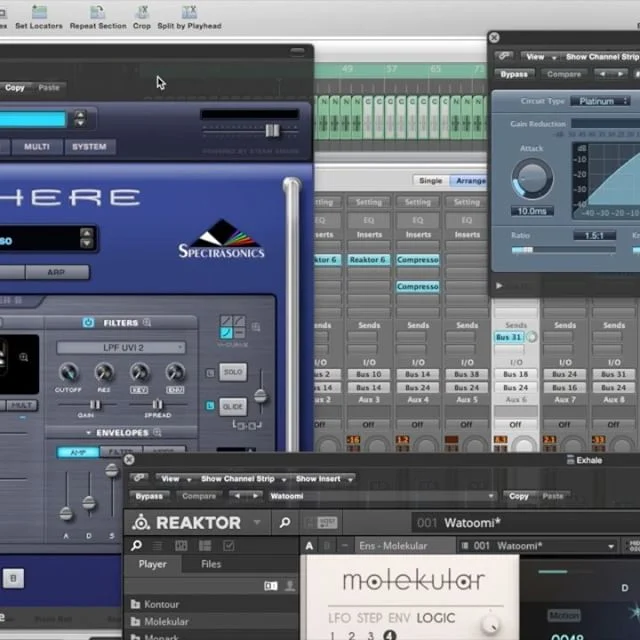Toggle the SOLO button in Omnisphere

click(x=233, y=372)
